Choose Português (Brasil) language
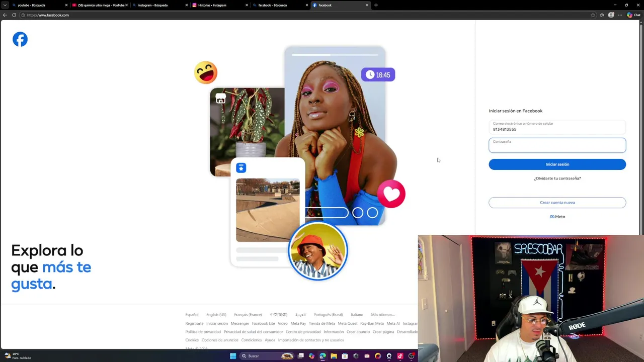 point(328,315)
